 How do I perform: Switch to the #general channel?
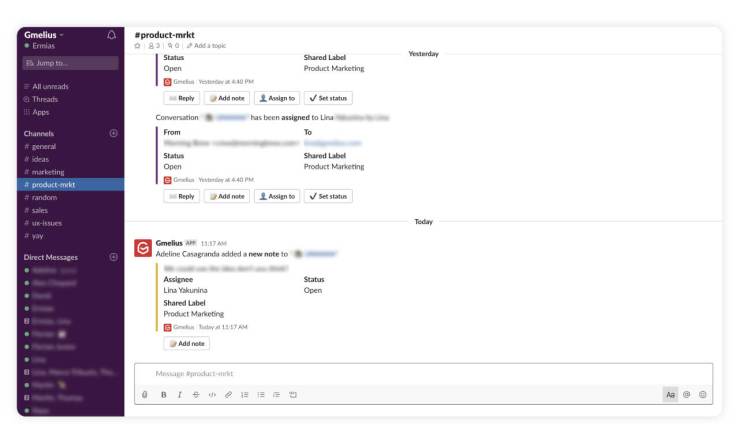tap(70, 146)
